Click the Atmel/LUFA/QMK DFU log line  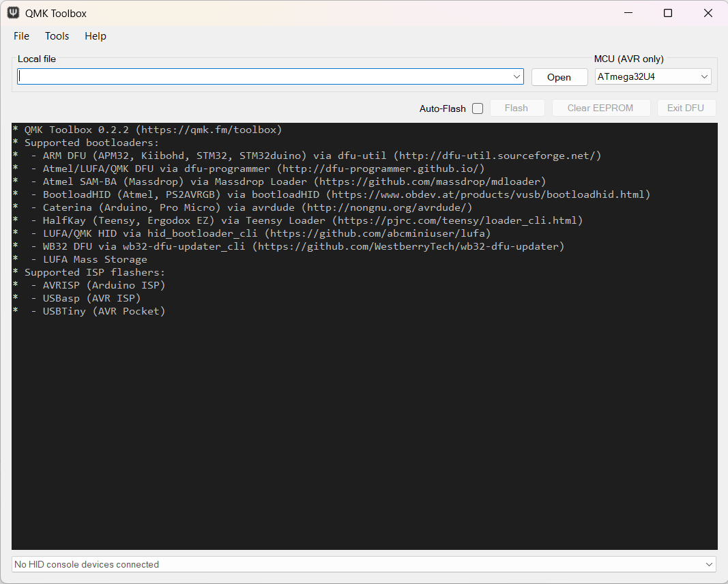click(248, 169)
